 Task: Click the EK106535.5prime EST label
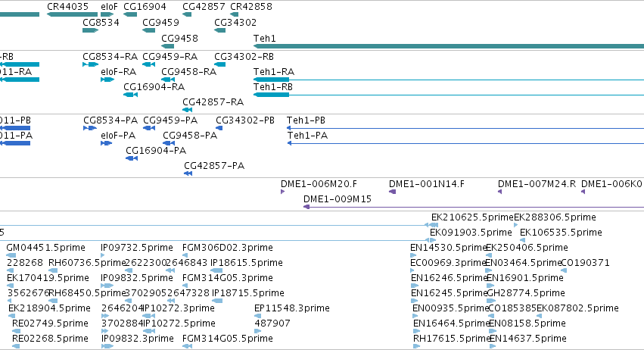(561, 233)
